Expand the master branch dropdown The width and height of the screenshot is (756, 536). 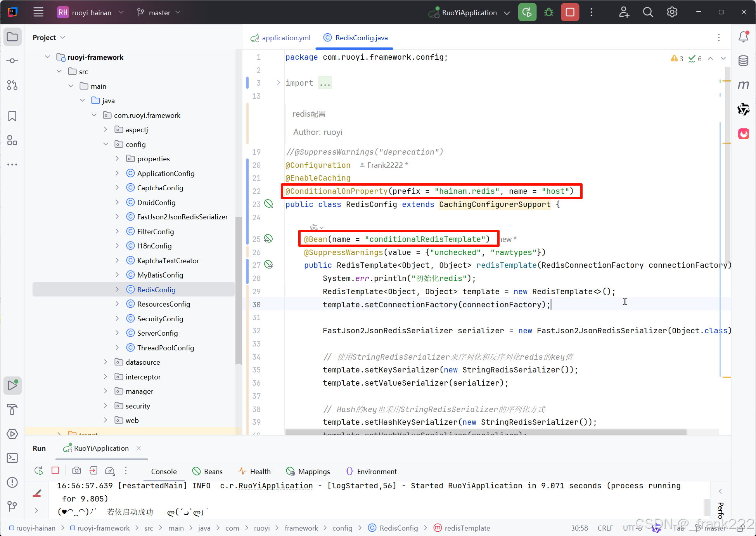[159, 12]
